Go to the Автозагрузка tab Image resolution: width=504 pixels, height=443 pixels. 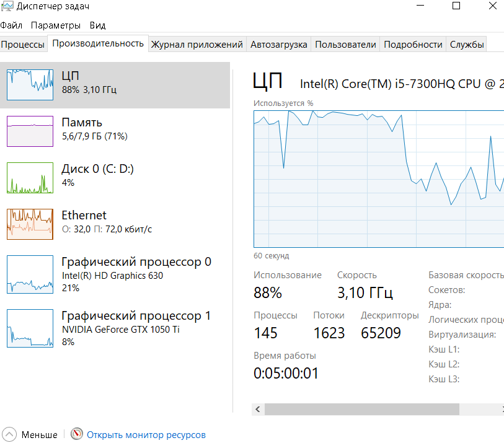tap(278, 45)
